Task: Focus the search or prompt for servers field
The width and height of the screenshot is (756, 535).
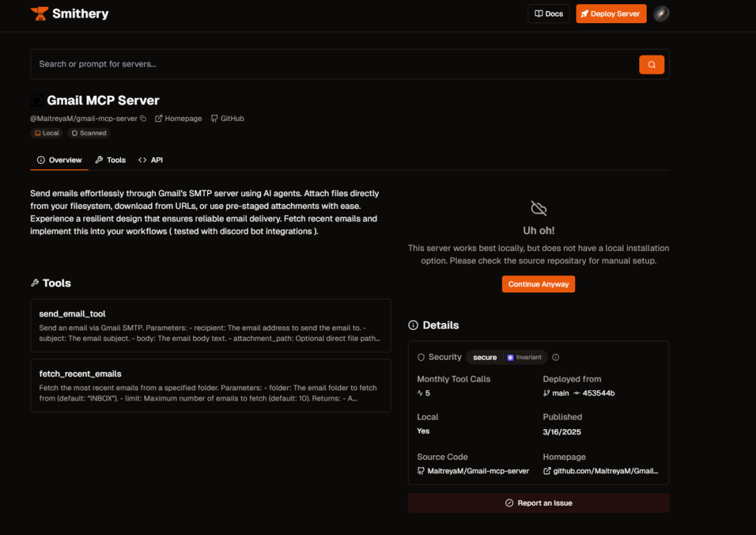Action: [335, 64]
